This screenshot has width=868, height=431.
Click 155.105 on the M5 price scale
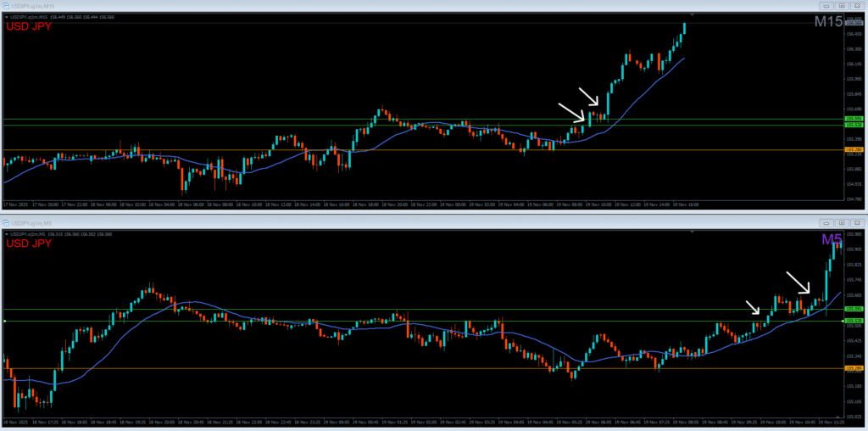854,401
